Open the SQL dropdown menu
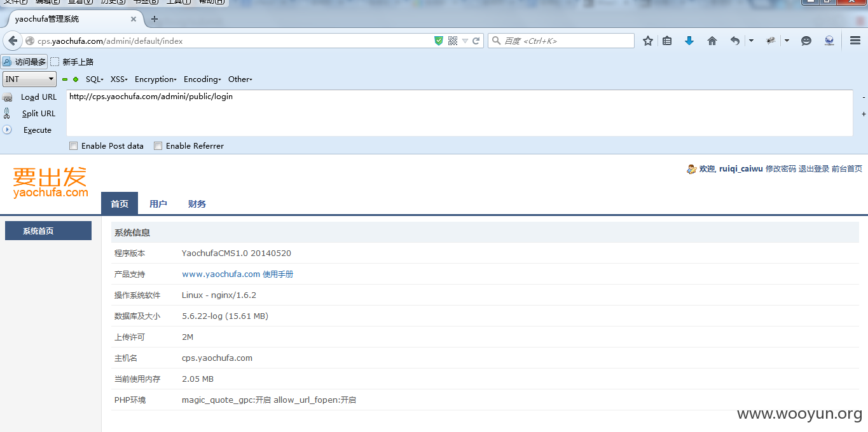Viewport: 868px width, 432px height. 95,79
